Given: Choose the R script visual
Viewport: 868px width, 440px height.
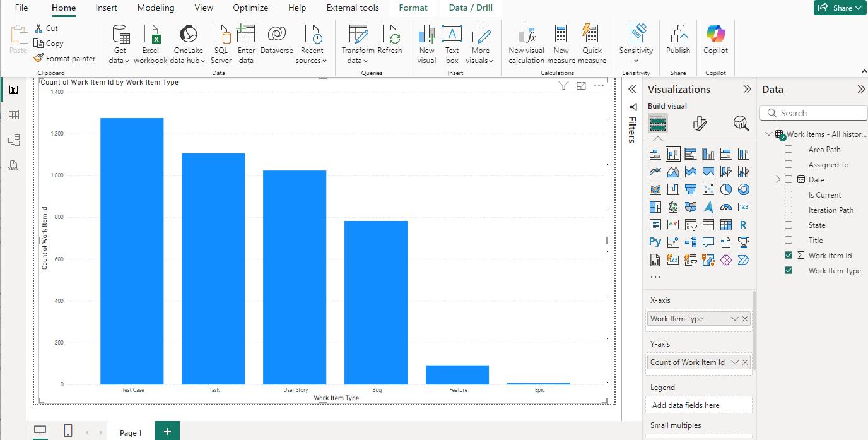Looking at the screenshot, I should 744,224.
